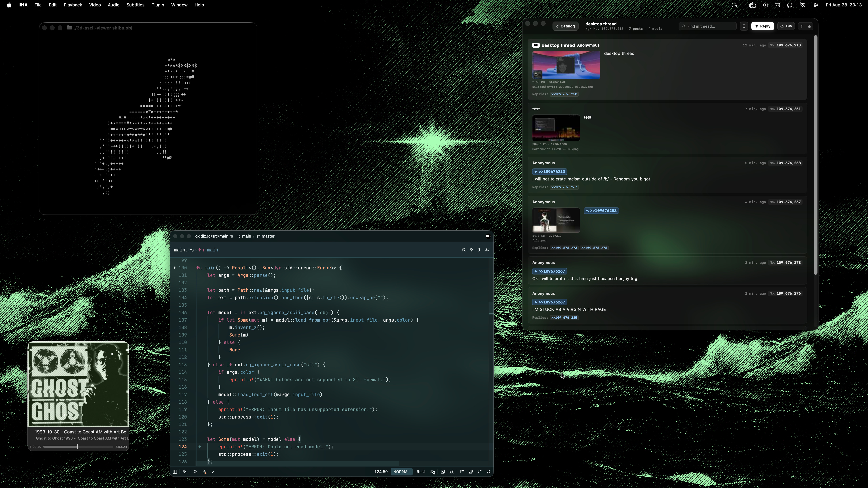Open quote link >>109676213 in racism post
This screenshot has height=488, width=868.
coord(550,172)
